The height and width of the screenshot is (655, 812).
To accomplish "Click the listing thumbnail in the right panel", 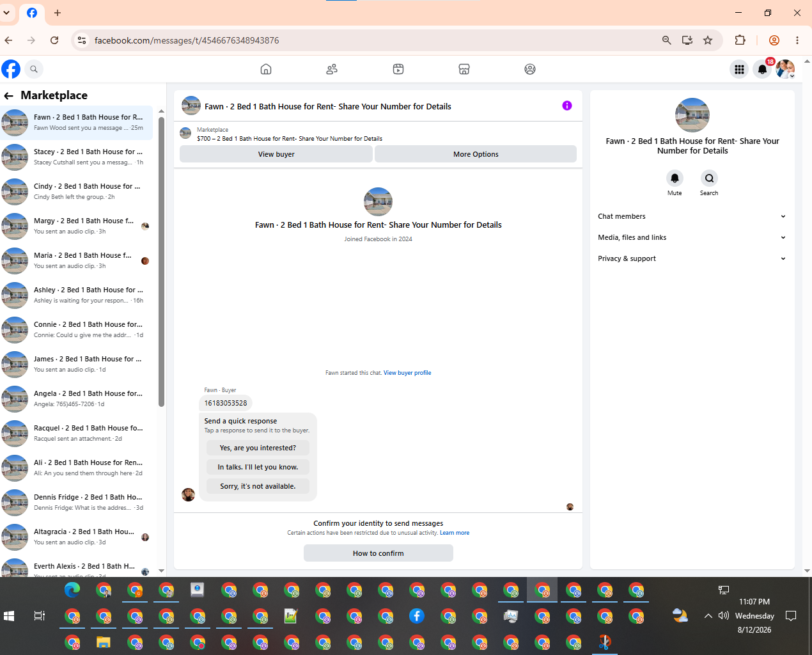I will tap(692, 115).
